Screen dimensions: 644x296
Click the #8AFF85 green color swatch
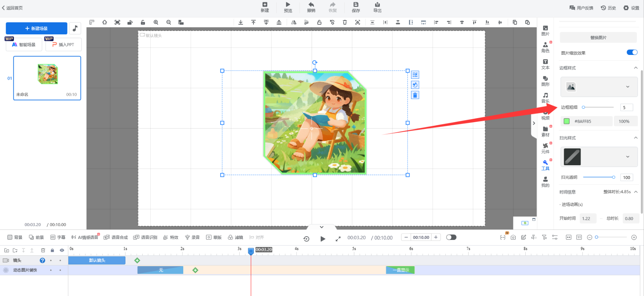coord(566,121)
